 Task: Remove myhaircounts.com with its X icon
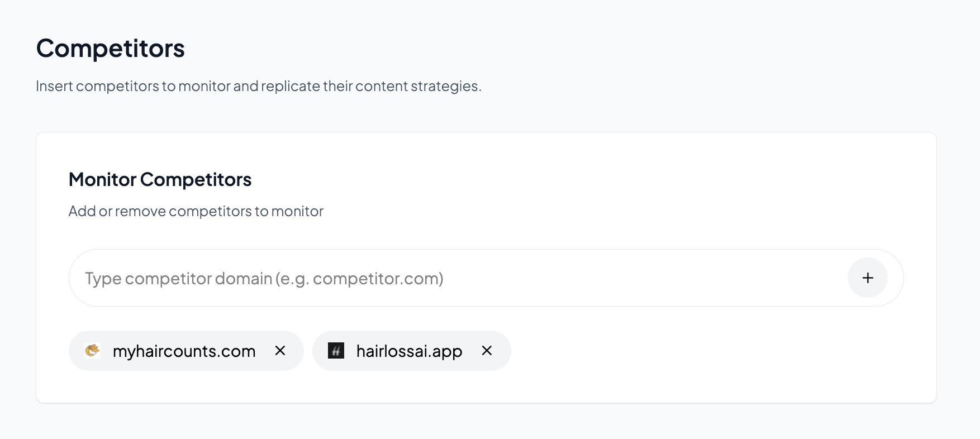(x=280, y=351)
